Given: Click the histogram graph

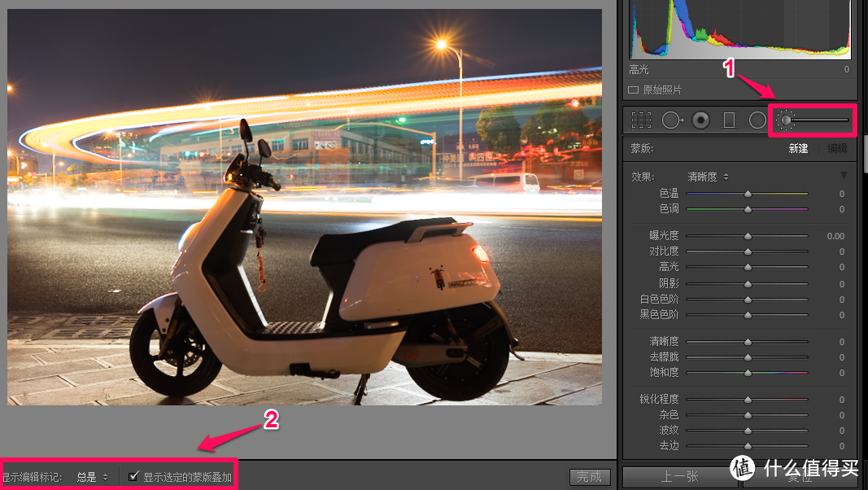Looking at the screenshot, I should [739, 33].
